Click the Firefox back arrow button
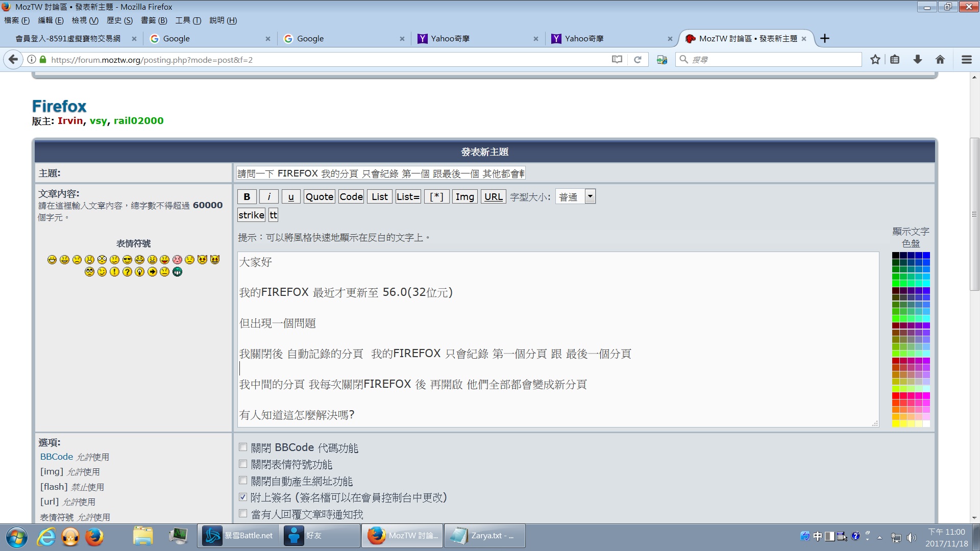980x551 pixels. (13, 60)
